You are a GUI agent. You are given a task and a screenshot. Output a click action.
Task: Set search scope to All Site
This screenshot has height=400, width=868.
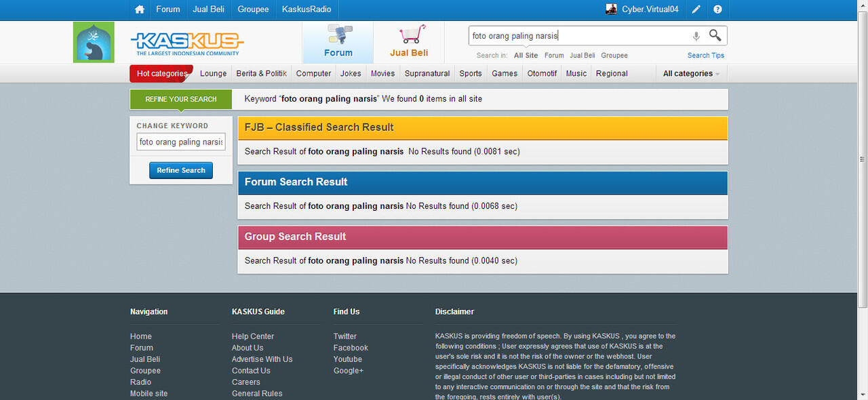[x=526, y=56]
